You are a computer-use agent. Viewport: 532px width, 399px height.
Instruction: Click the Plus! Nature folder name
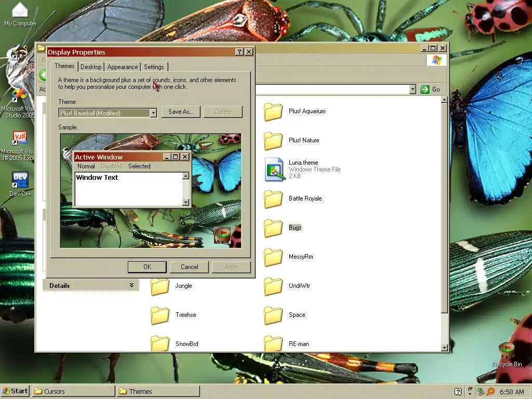(x=304, y=140)
